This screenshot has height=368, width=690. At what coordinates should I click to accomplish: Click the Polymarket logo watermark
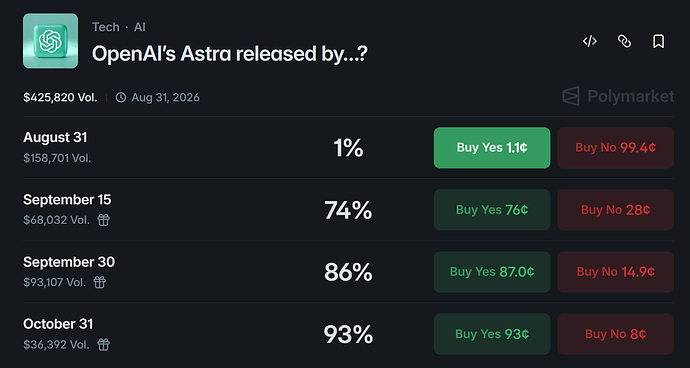618,96
